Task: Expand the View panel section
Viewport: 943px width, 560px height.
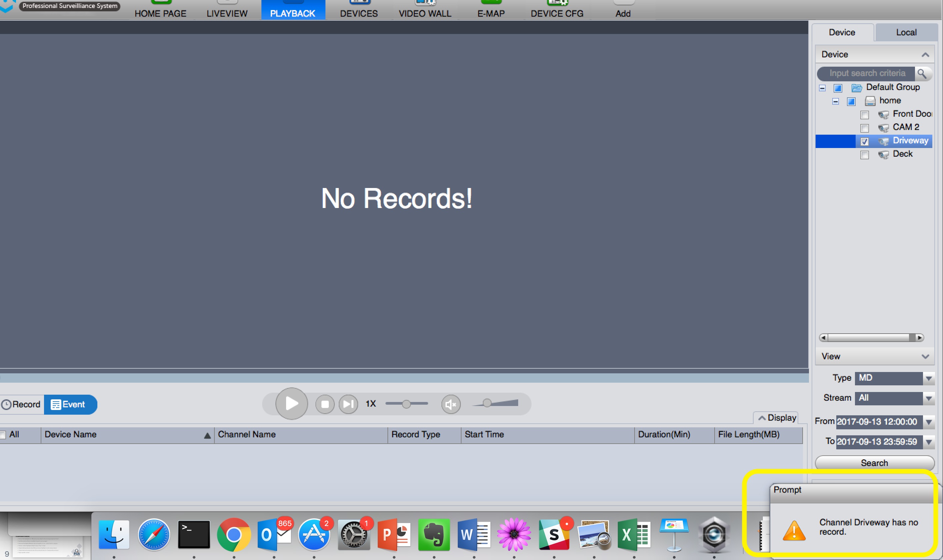Action: point(925,357)
